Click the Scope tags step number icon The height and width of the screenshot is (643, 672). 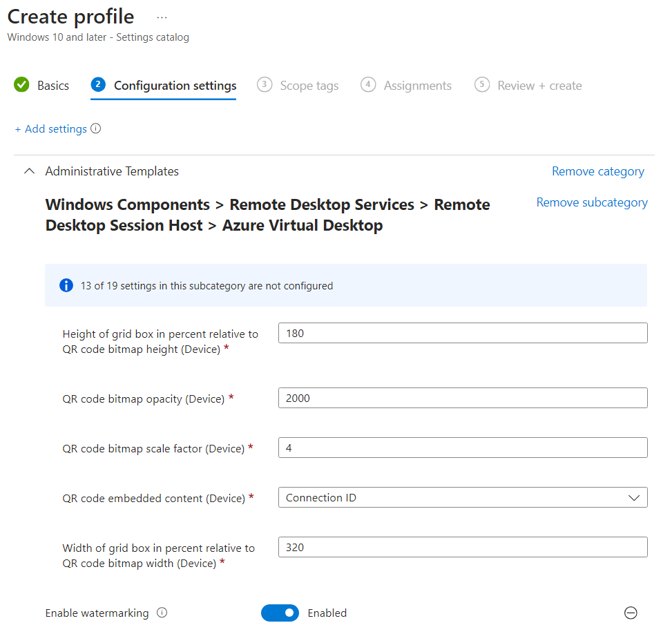pos(264,85)
